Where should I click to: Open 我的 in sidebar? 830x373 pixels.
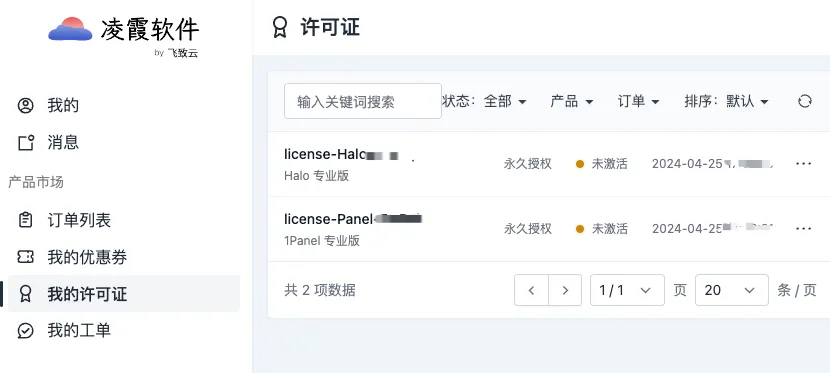click(x=124, y=105)
